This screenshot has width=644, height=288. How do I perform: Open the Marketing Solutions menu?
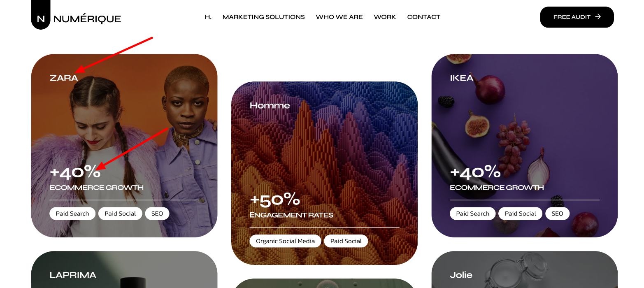click(264, 17)
